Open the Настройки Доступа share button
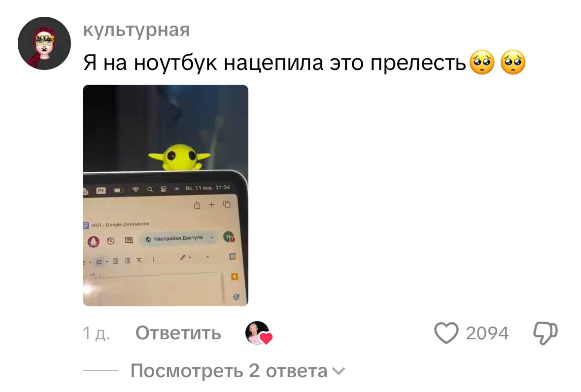 click(x=179, y=238)
